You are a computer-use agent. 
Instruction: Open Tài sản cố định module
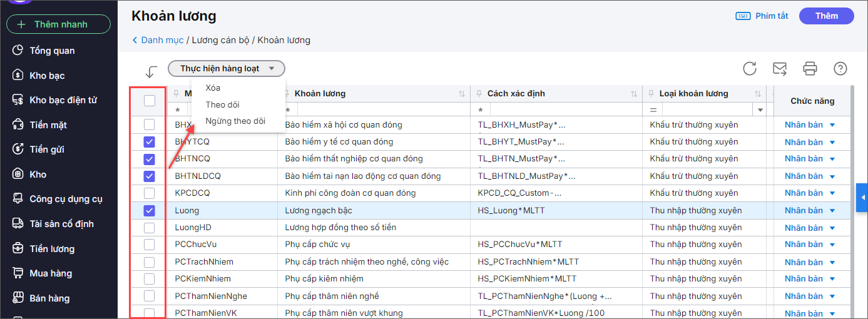pyautogui.click(x=61, y=224)
